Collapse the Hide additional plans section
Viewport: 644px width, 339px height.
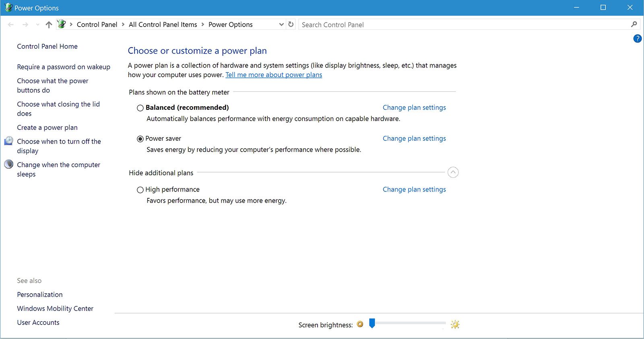(x=453, y=173)
